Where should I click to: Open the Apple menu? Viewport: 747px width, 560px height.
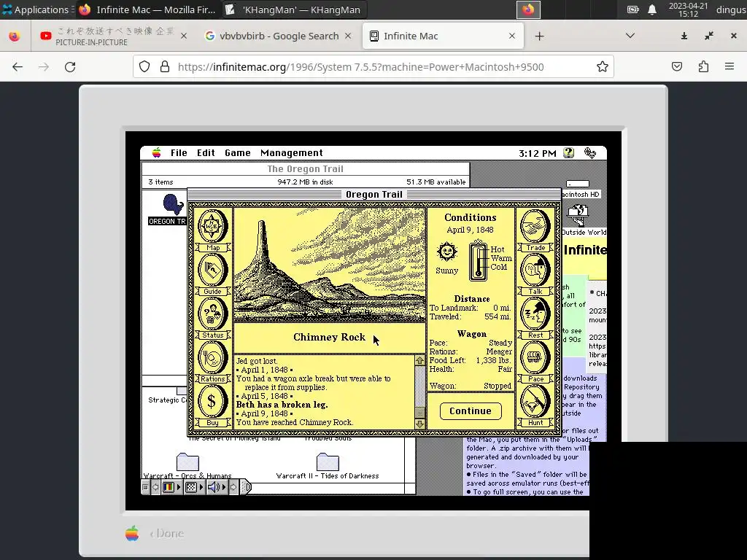(156, 153)
